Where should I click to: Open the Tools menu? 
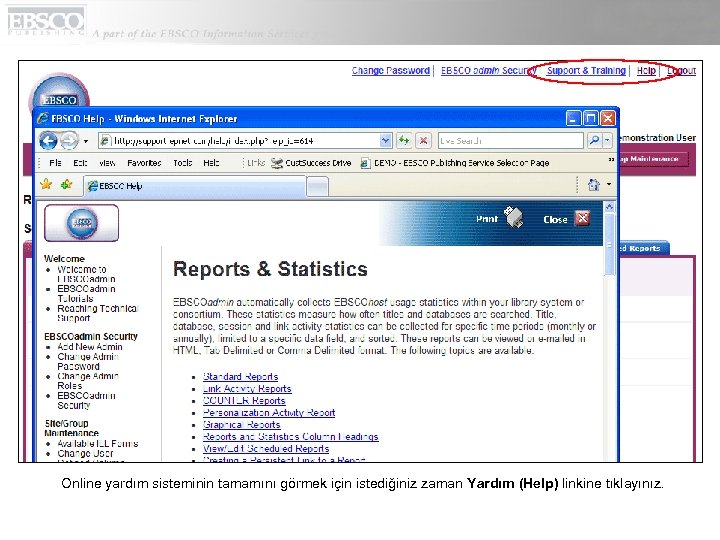(182, 163)
